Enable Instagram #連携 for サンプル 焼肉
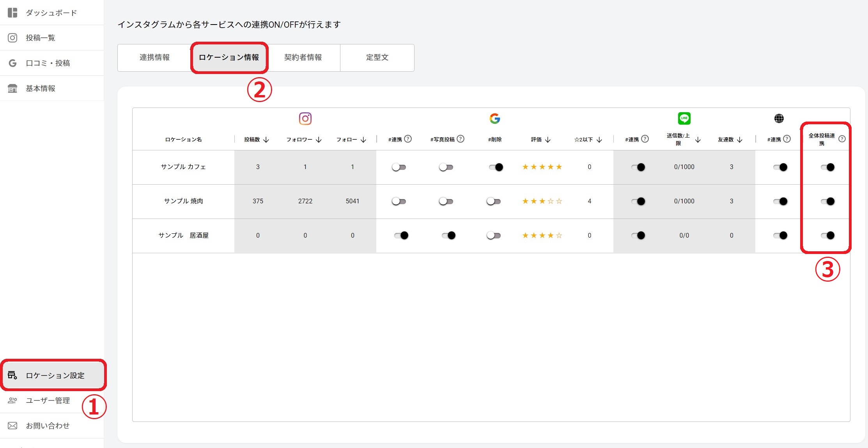 399,201
